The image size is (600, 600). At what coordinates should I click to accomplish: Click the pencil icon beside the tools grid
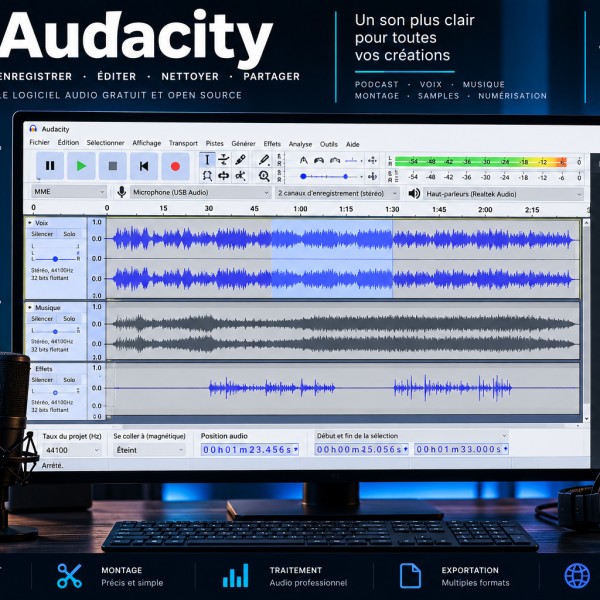(264, 160)
